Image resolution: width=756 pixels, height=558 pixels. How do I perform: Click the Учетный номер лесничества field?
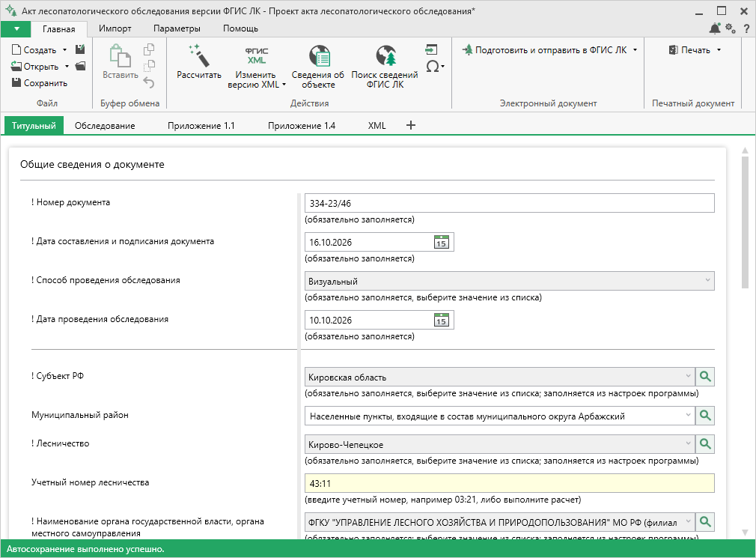(x=509, y=483)
